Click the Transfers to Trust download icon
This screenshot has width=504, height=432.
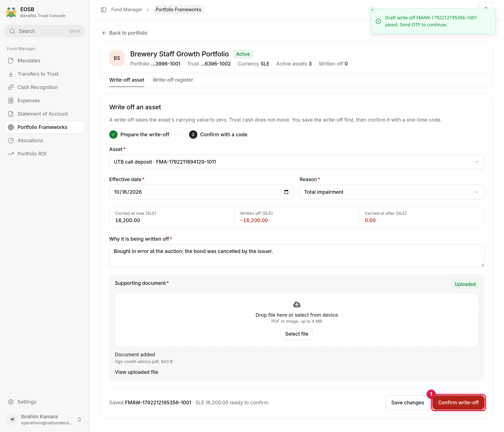tap(11, 74)
